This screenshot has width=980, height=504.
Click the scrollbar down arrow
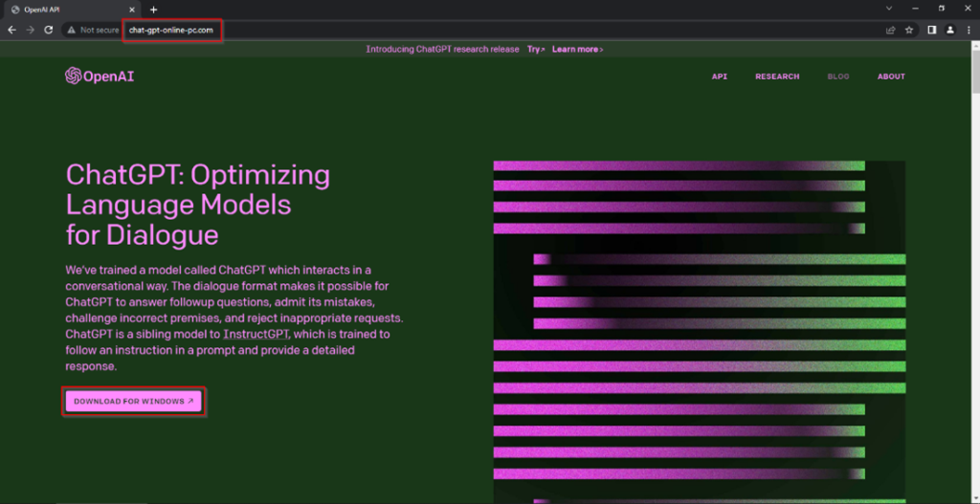coord(975,499)
